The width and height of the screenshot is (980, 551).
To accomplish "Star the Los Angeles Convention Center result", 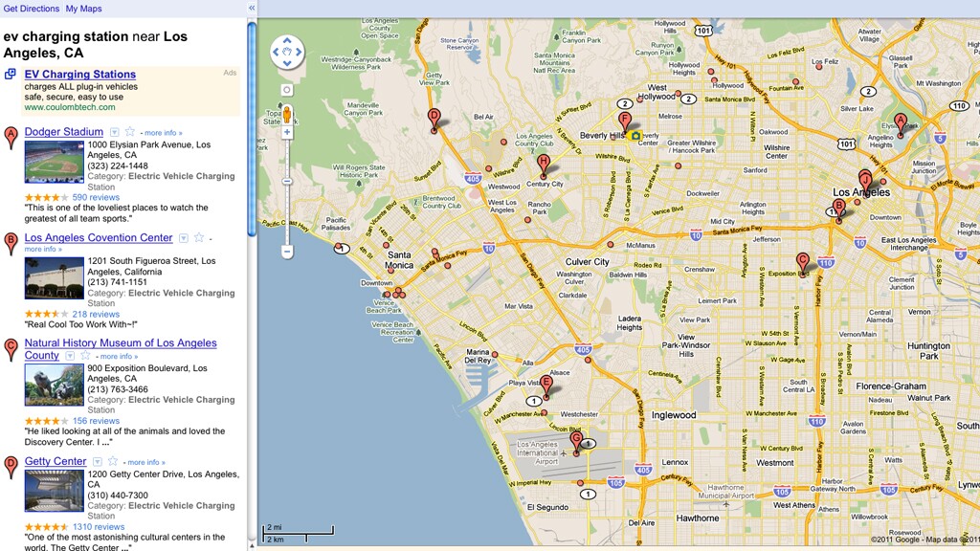I will tap(199, 237).
